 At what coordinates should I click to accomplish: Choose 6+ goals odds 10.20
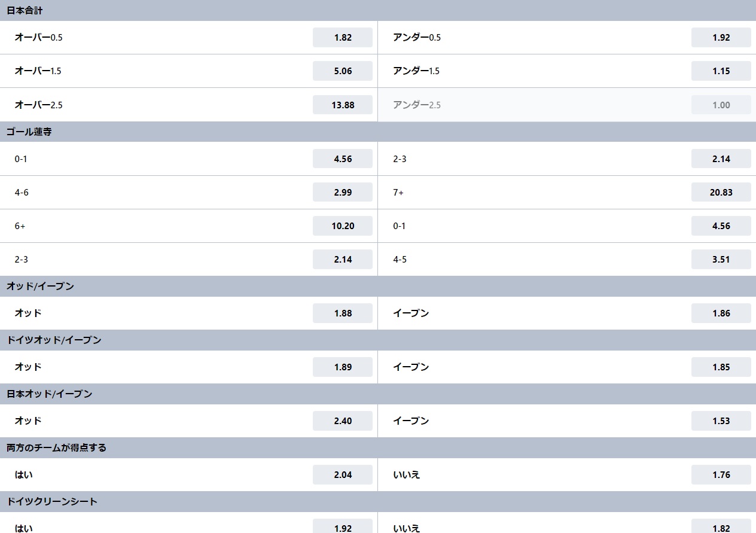pos(343,226)
